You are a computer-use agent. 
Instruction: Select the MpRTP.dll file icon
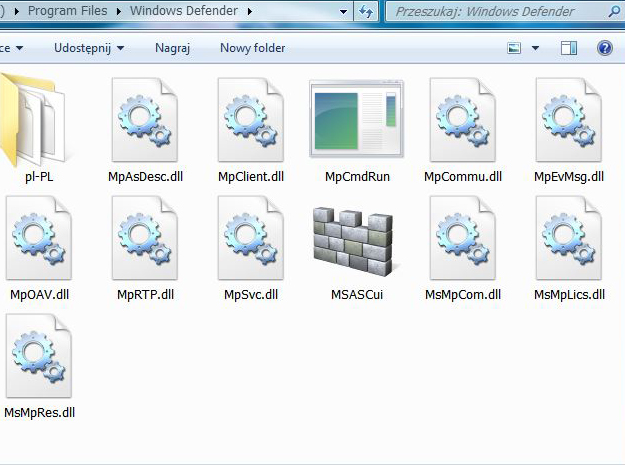[x=145, y=238]
